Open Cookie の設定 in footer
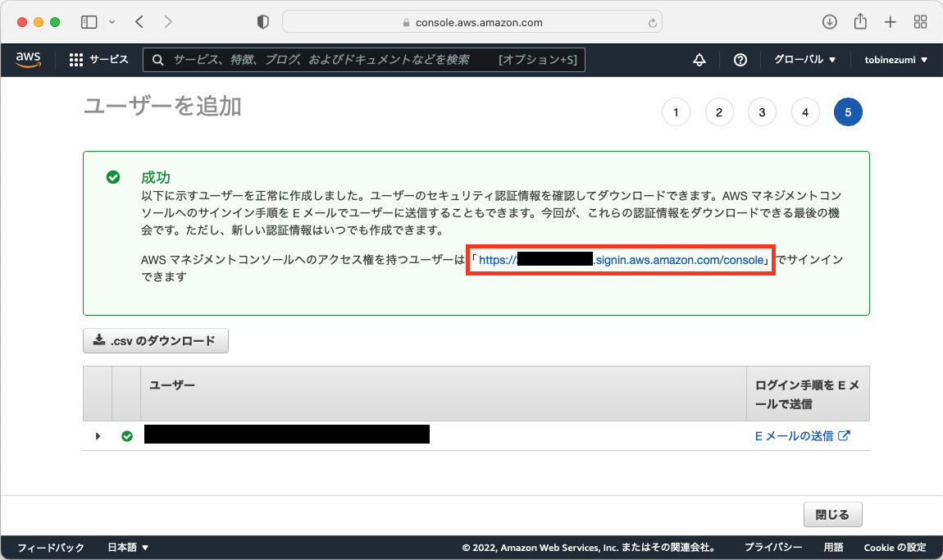 (x=895, y=548)
